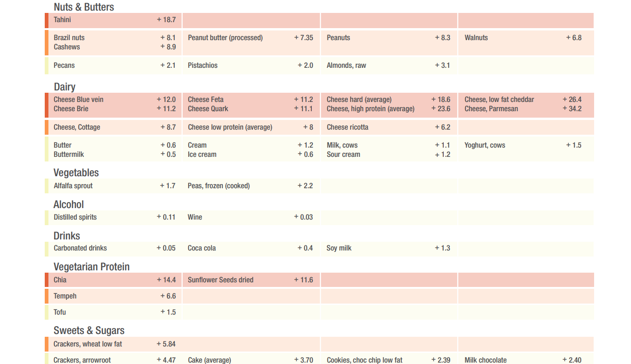Click the Vegetarian Protein heading
This screenshot has height=364, width=631.
point(91,267)
